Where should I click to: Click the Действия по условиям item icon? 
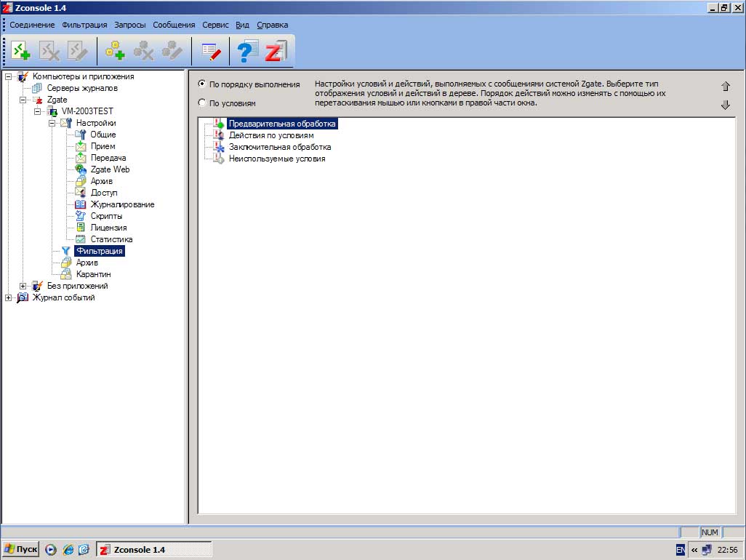[x=218, y=135]
